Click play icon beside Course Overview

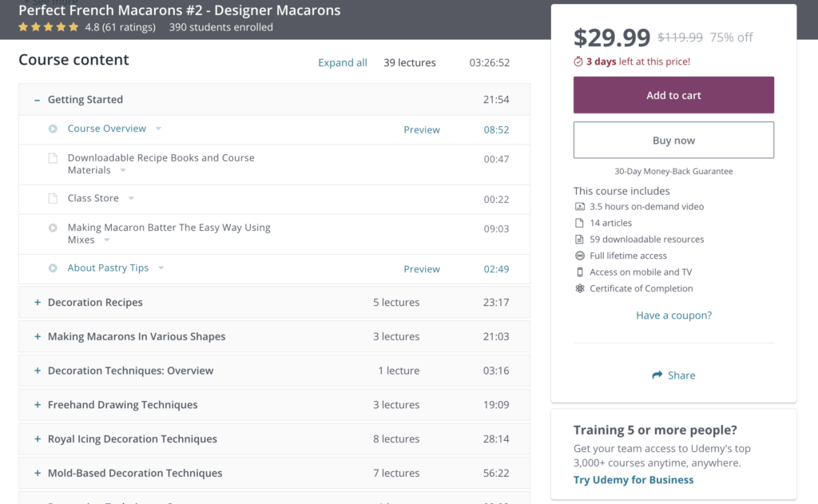coord(53,129)
